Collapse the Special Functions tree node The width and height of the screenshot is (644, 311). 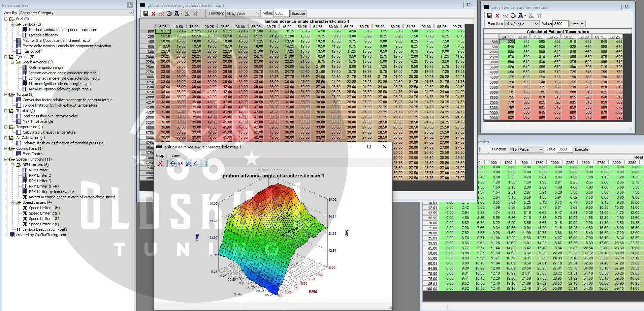click(6, 159)
